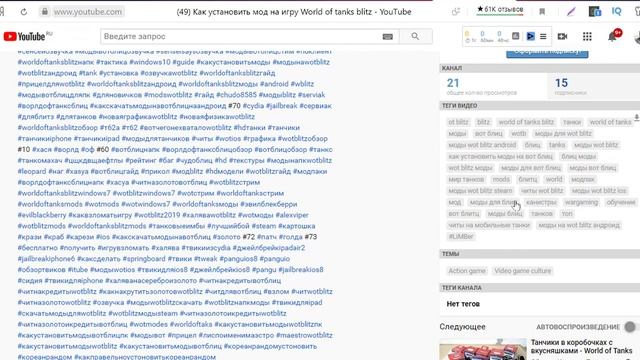Toggle the autoplay switch

(x=630, y=327)
